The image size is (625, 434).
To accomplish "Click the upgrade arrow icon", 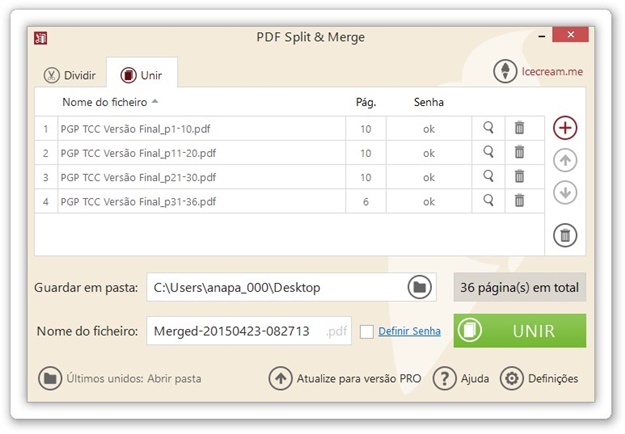I will [x=280, y=378].
